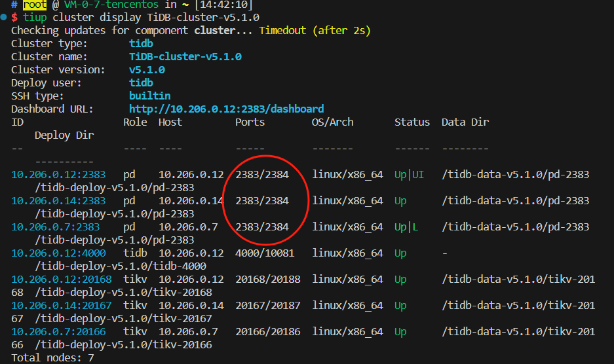Click the ports value 20166/20186

pos(268,332)
